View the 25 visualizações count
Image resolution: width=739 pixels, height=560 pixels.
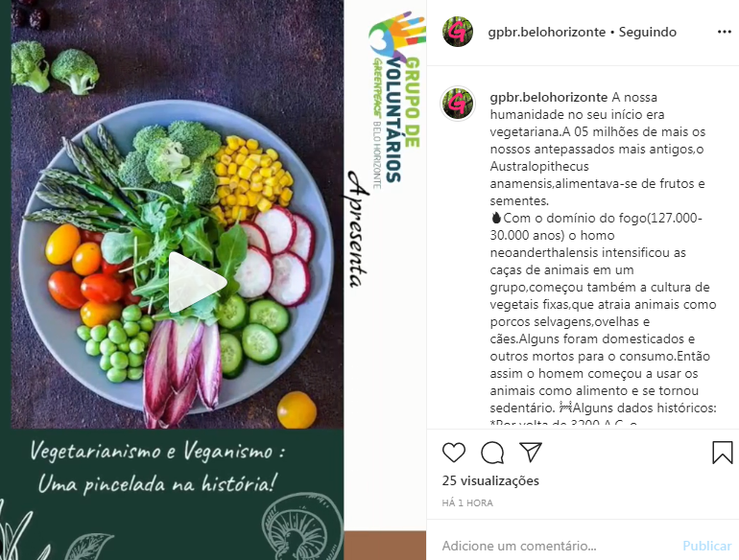pyautogui.click(x=490, y=480)
